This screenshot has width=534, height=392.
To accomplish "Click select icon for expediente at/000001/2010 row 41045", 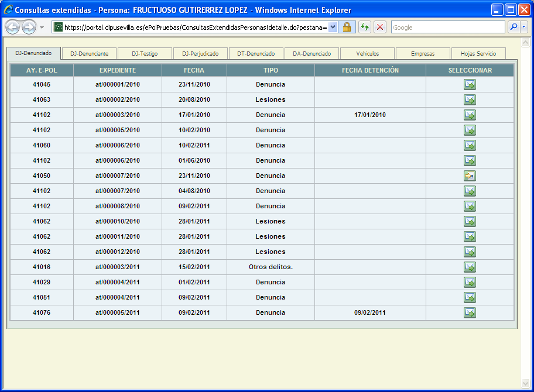I will (470, 84).
